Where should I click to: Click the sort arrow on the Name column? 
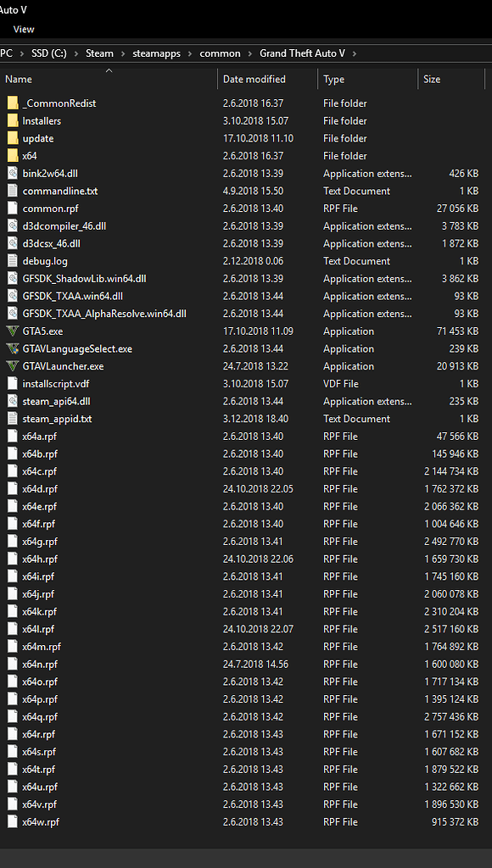click(x=108, y=72)
